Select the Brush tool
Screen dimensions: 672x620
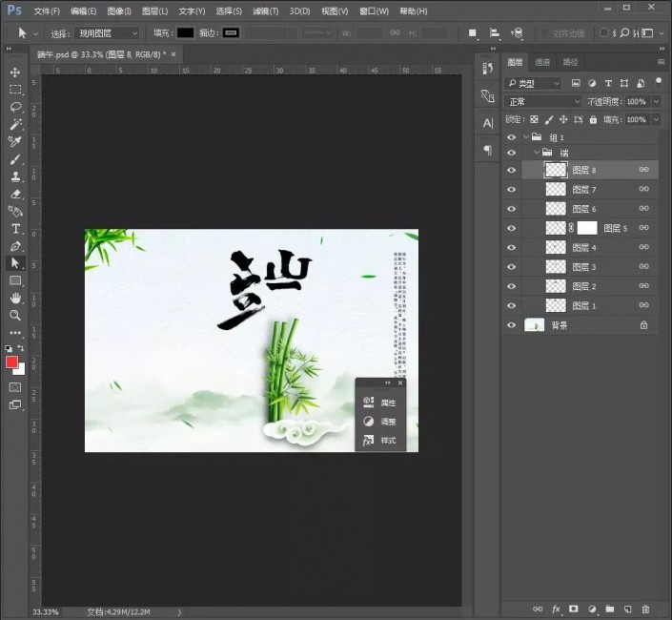point(15,159)
